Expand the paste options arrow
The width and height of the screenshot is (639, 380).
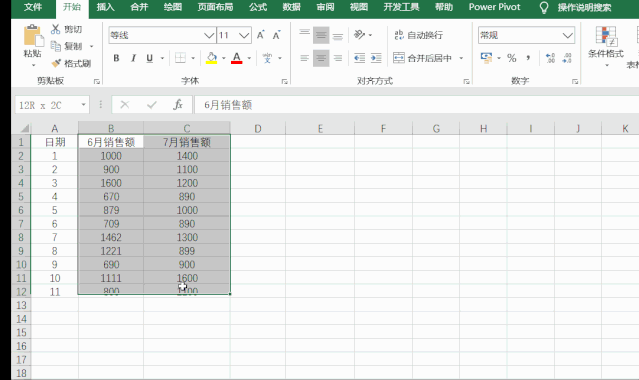click(33, 65)
